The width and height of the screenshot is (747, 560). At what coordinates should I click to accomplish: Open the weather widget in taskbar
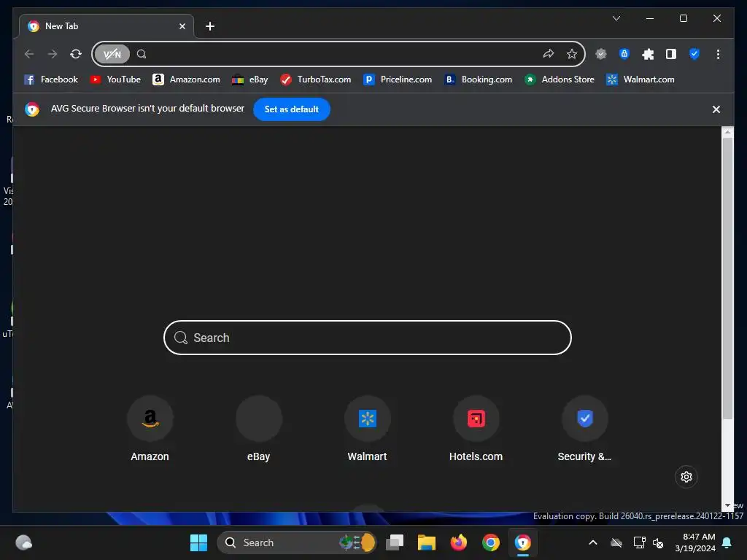point(24,542)
